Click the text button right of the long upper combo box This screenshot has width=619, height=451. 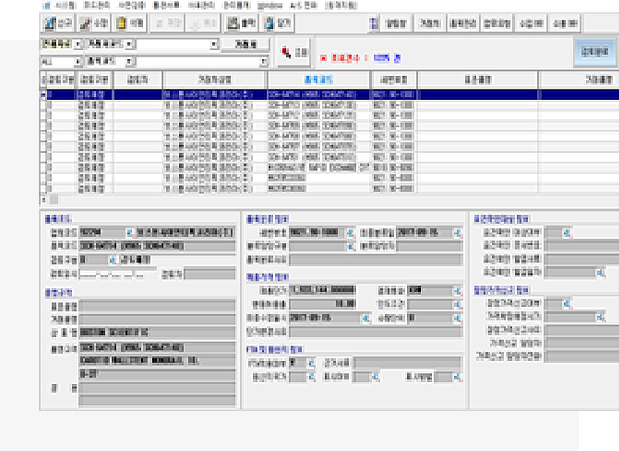click(245, 45)
